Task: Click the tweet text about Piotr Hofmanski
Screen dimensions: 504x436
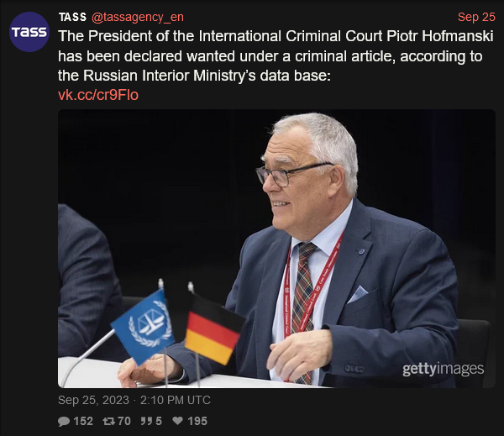Action: 276,56
